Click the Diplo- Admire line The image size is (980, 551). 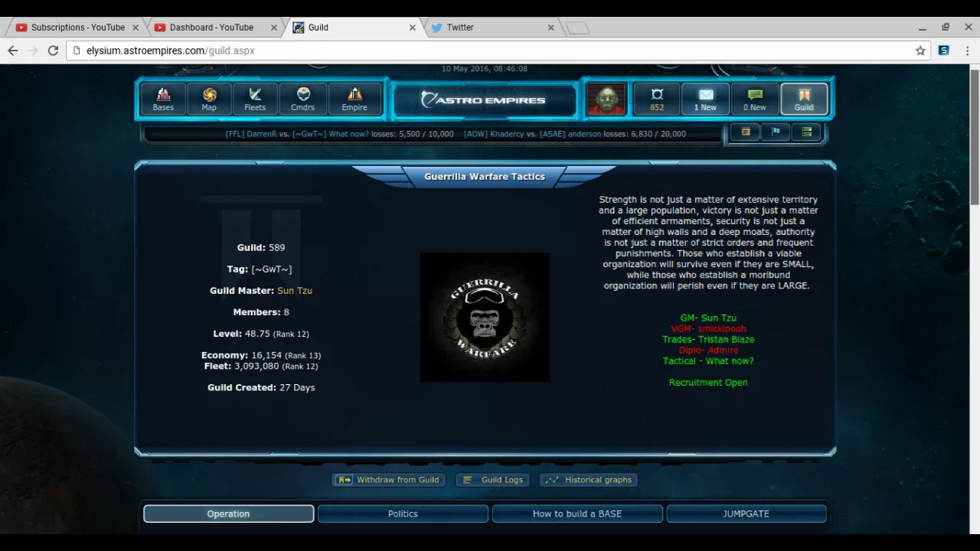coord(708,350)
